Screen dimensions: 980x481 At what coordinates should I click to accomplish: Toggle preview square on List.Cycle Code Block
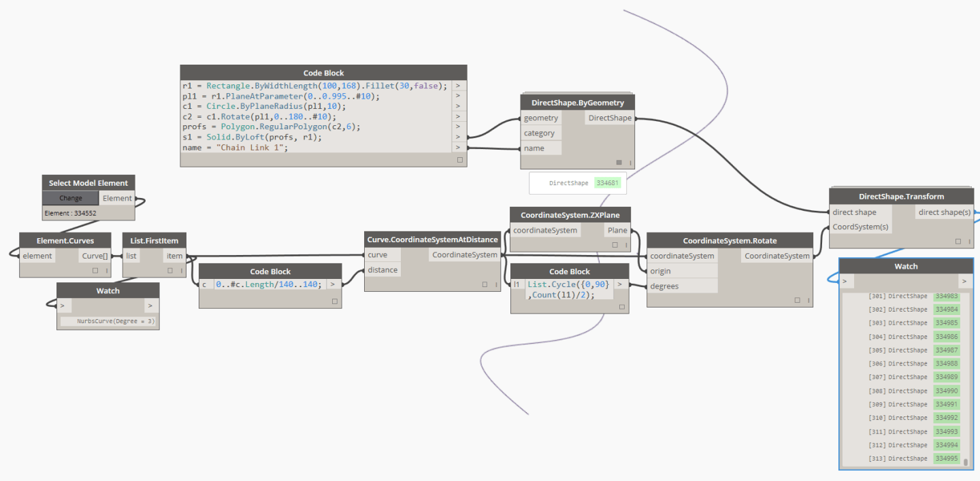[x=621, y=307]
